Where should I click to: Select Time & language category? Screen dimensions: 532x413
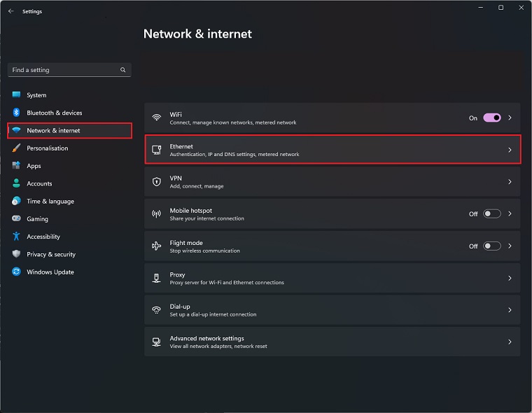tap(50, 202)
